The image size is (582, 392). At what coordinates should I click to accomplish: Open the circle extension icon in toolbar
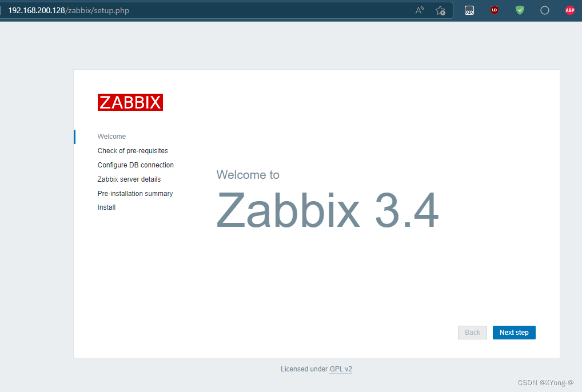pos(544,10)
